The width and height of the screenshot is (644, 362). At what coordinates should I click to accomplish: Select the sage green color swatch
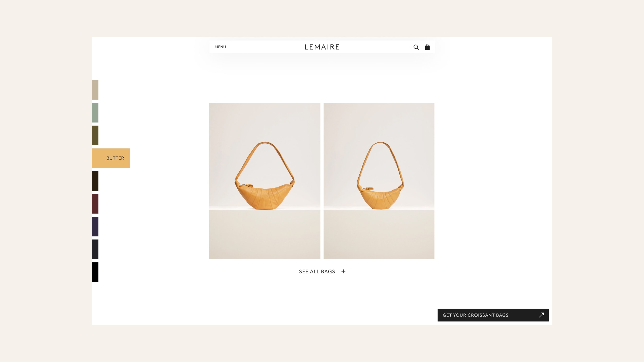click(x=95, y=113)
